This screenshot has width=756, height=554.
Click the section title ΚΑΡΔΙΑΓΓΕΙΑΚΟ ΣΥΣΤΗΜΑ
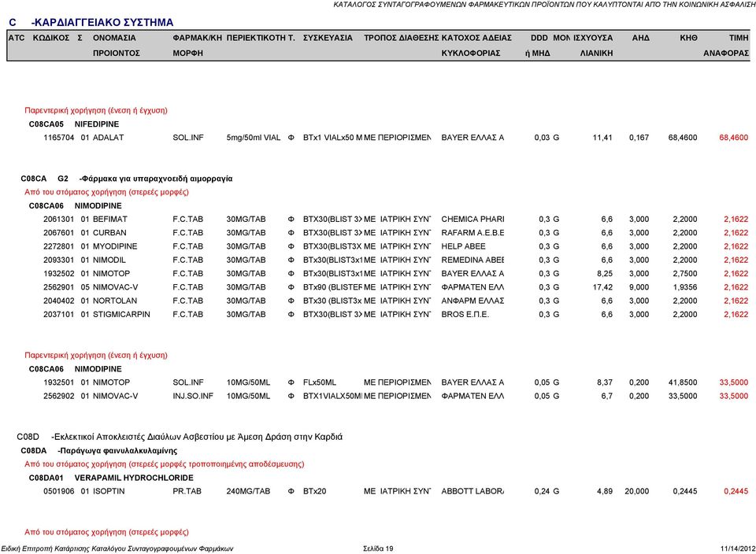pyautogui.click(x=102, y=22)
